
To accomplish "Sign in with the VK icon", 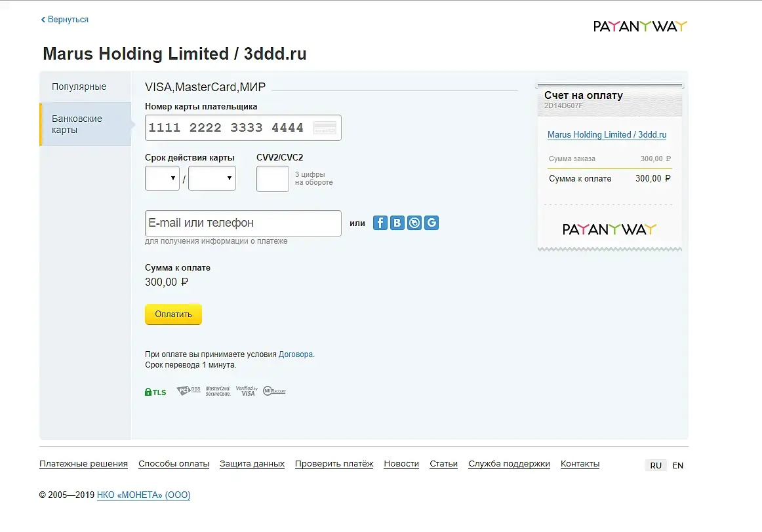I will pyautogui.click(x=397, y=223).
